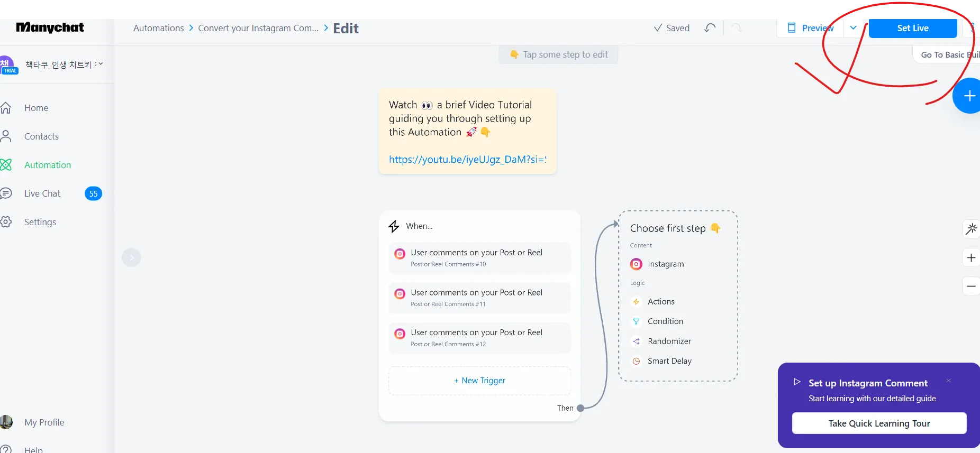
Task: Click the Randomizer split icon
Action: point(636,341)
